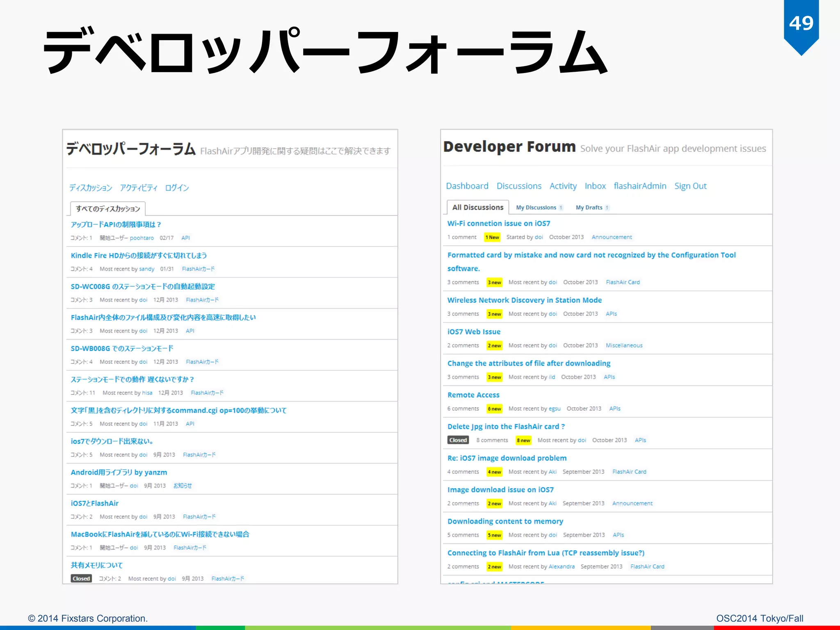Screen dimensions: 840x630
Task: Click the Closed label on 共有メモリについて
Action: click(x=81, y=578)
